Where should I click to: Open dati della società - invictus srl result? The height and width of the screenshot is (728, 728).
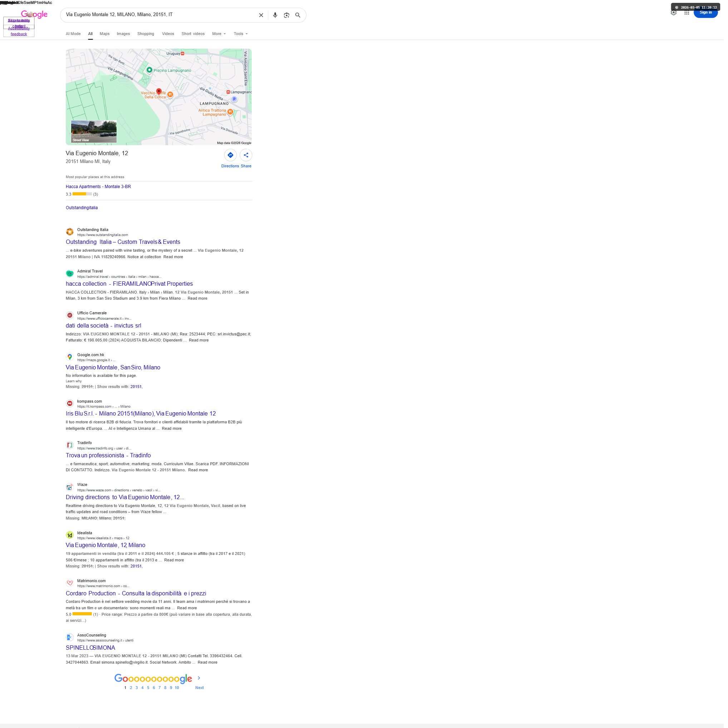(104, 328)
